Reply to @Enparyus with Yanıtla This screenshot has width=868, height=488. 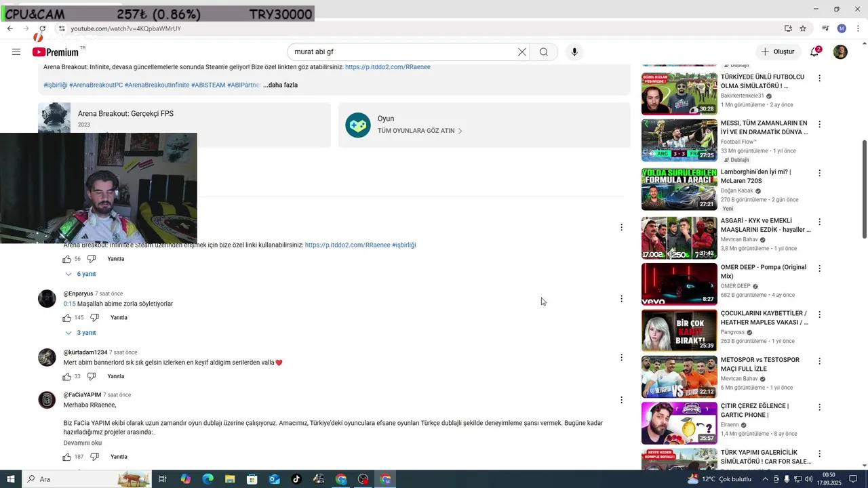point(119,318)
